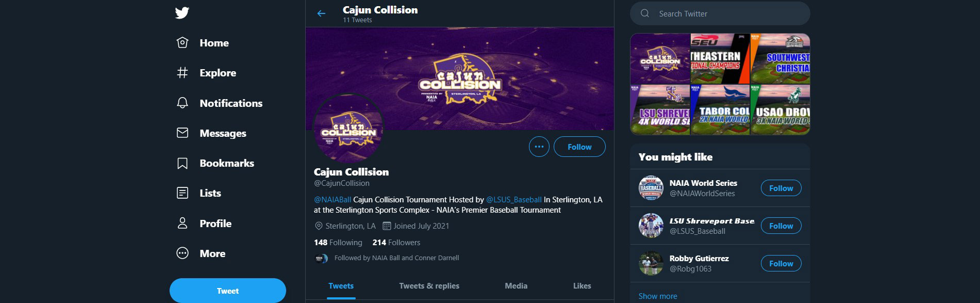Follow Robby Gutierrez account
980x303 pixels.
(780, 264)
